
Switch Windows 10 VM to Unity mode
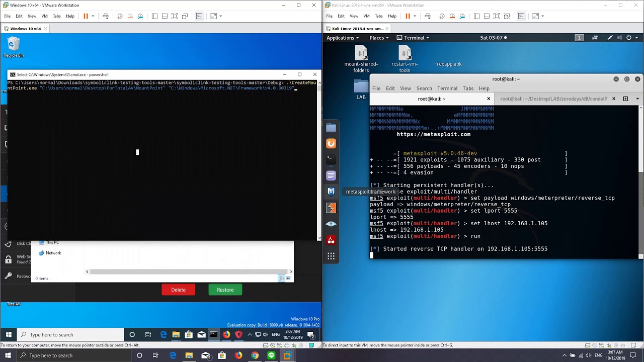point(185,16)
